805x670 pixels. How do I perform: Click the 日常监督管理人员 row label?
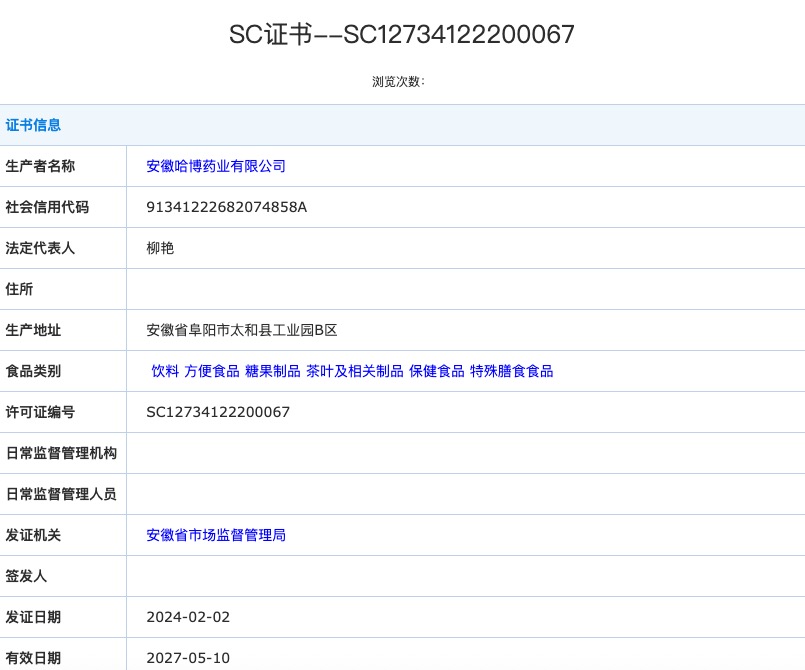tap(61, 494)
